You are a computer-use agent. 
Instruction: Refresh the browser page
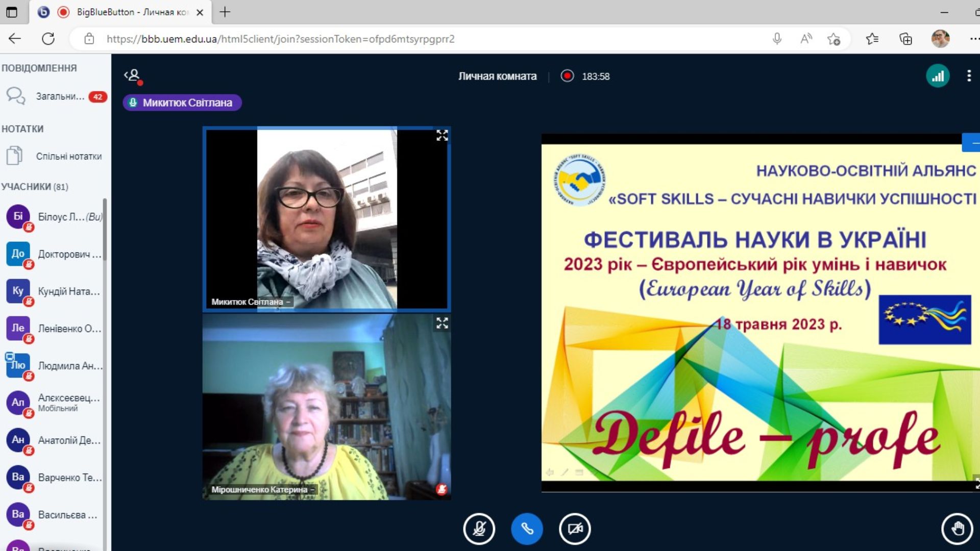[48, 39]
